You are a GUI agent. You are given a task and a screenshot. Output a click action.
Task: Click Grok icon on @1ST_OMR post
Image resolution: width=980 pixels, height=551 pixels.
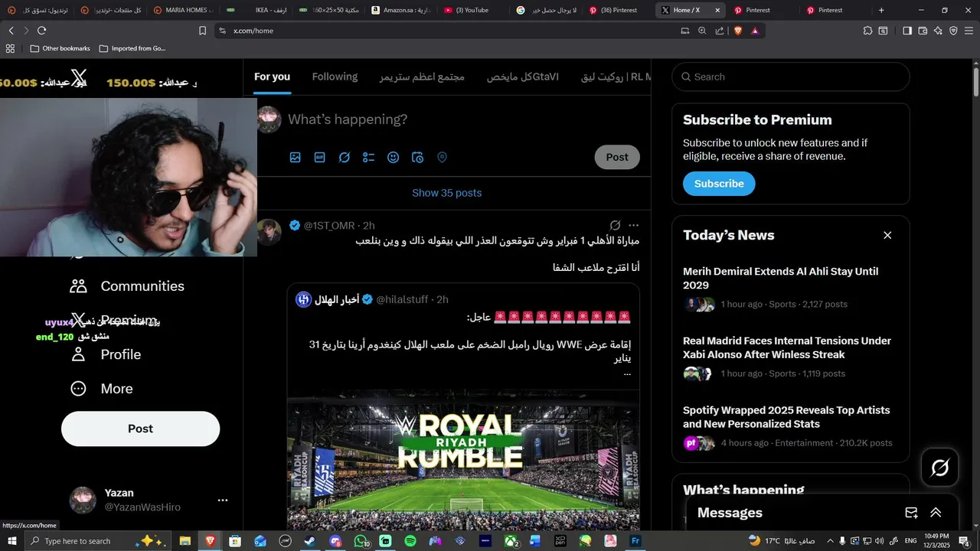click(615, 225)
